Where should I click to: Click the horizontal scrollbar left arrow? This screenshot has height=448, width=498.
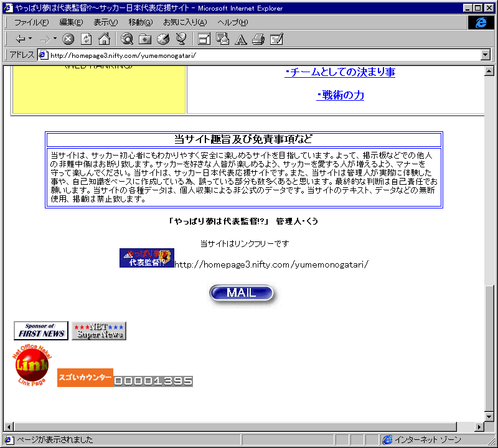tap(9, 427)
